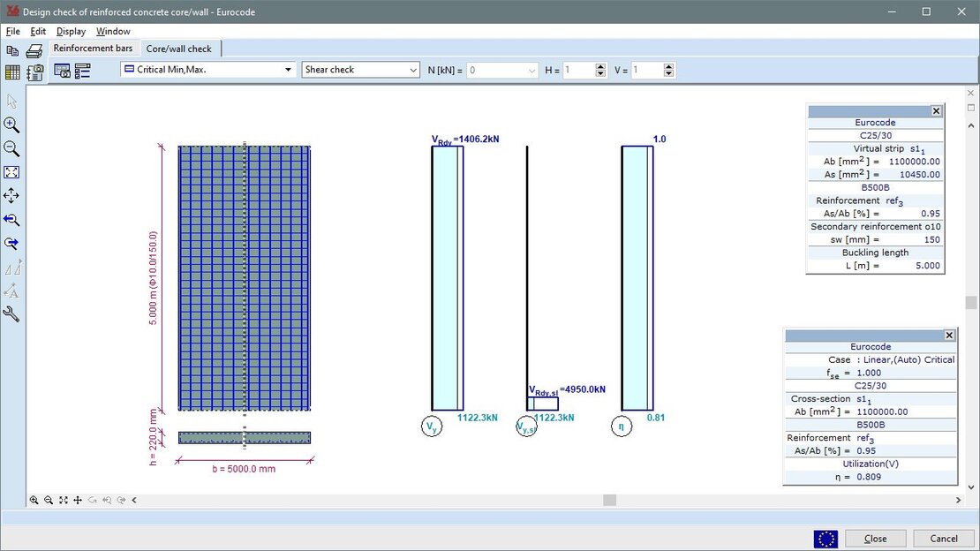The height and width of the screenshot is (551, 980).
Task: Select the Zoom in tool in left sidebar
Action: tap(11, 125)
